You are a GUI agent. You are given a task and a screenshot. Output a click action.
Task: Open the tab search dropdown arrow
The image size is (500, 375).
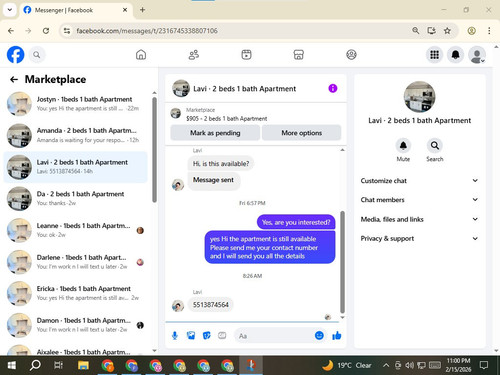(x=10, y=10)
